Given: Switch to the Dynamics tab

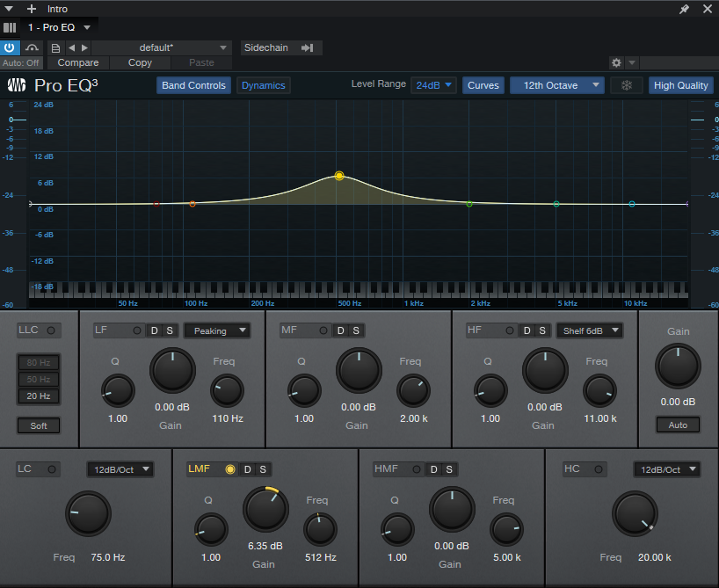Looking at the screenshot, I should [263, 85].
